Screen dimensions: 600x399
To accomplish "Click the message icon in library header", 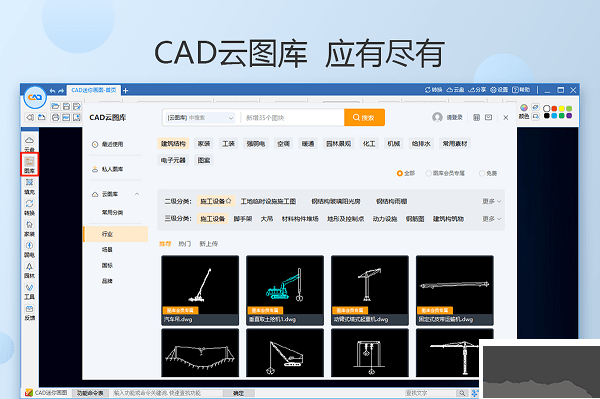I will pyautogui.click(x=489, y=117).
